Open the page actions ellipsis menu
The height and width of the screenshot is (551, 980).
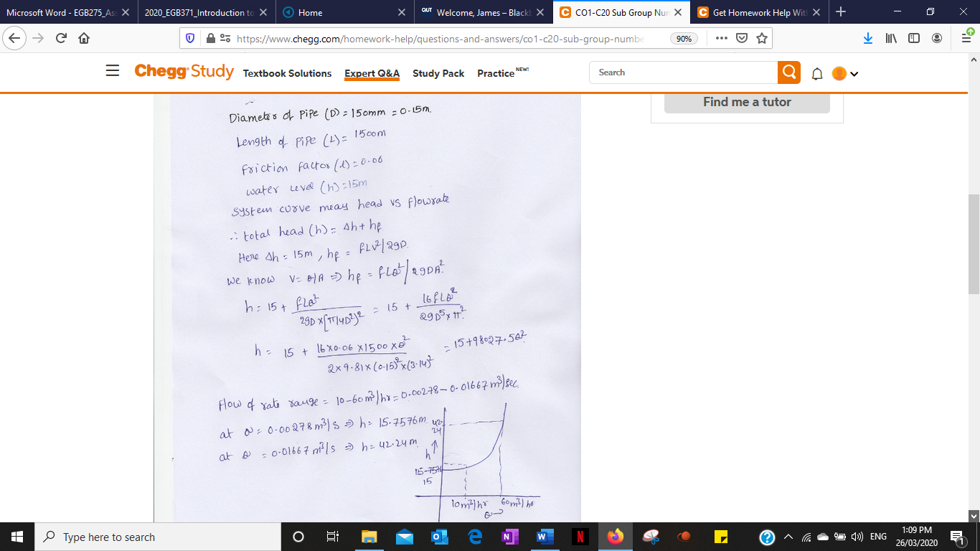[720, 39]
